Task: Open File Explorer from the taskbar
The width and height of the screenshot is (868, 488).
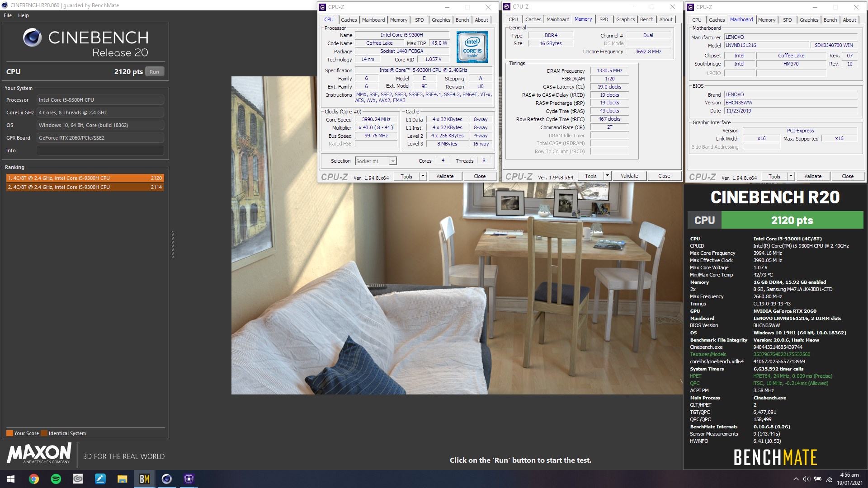Action: coord(122,479)
